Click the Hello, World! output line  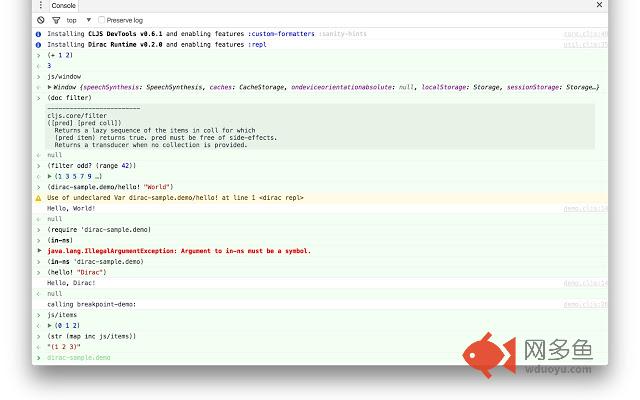click(x=71, y=208)
